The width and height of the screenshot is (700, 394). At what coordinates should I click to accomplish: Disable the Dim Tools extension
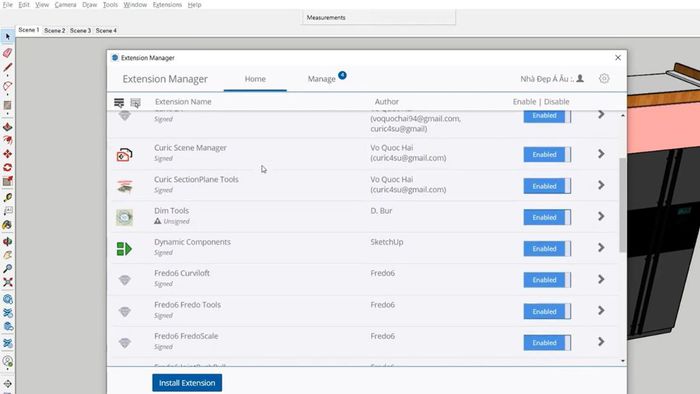pos(547,217)
